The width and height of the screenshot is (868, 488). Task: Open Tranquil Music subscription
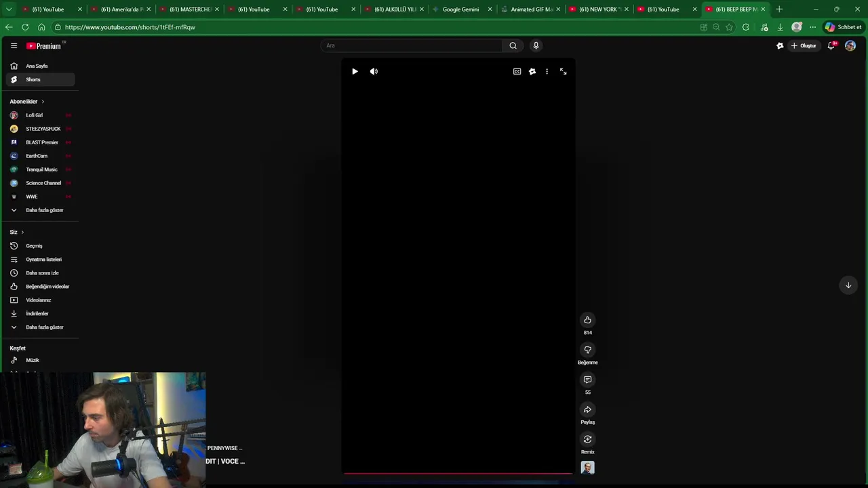(41, 169)
